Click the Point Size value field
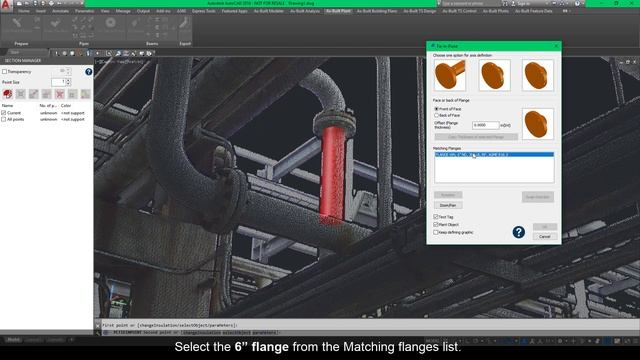The height and width of the screenshot is (360, 640). [58, 82]
